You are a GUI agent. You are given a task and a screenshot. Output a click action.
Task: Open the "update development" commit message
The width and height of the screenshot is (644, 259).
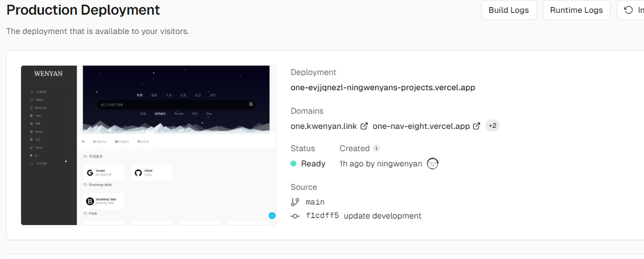pos(382,216)
